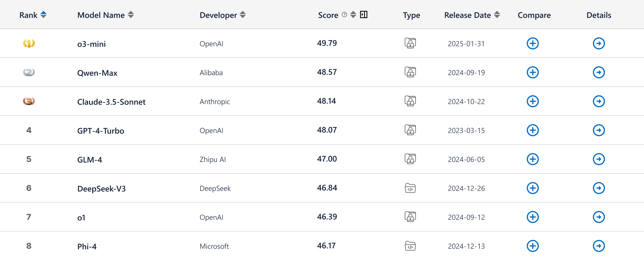The height and width of the screenshot is (262, 644).
Task: Sort by Release Date arrows
Action: click(x=497, y=15)
